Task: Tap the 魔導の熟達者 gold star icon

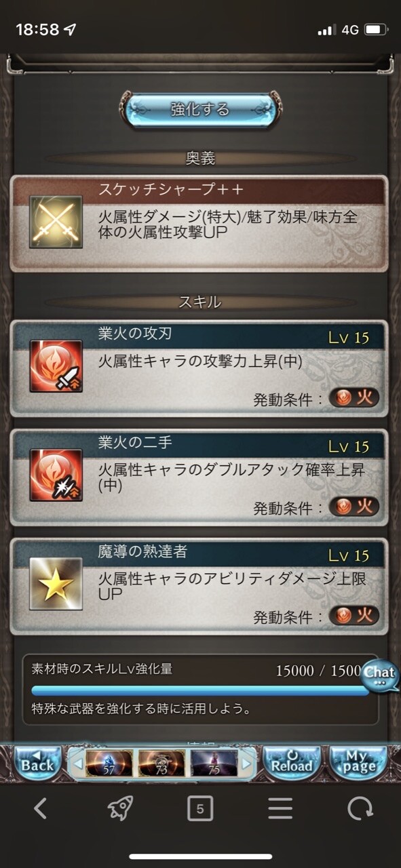Action: click(56, 584)
